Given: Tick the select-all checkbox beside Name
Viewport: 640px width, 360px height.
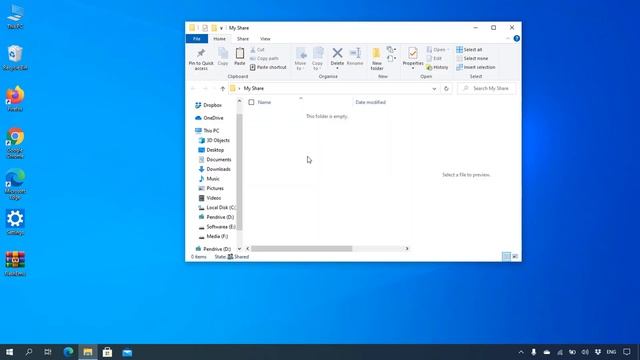Looking at the screenshot, I should [251, 102].
